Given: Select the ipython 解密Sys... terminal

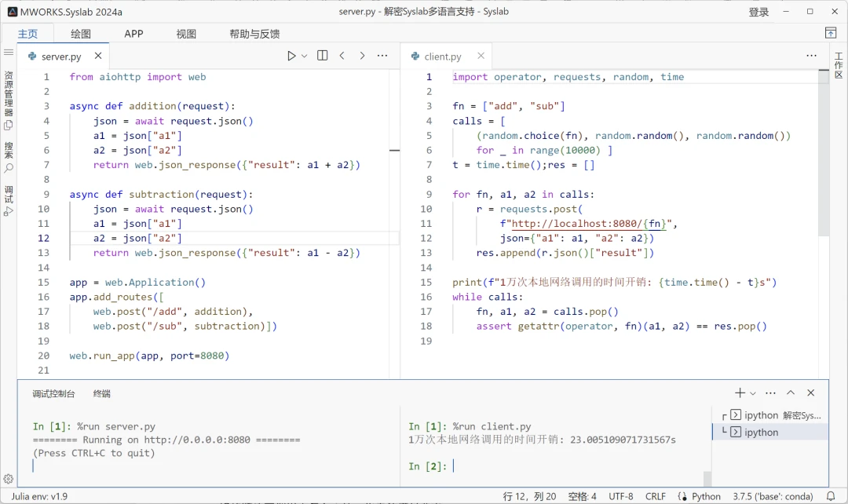Looking at the screenshot, I should point(771,415).
